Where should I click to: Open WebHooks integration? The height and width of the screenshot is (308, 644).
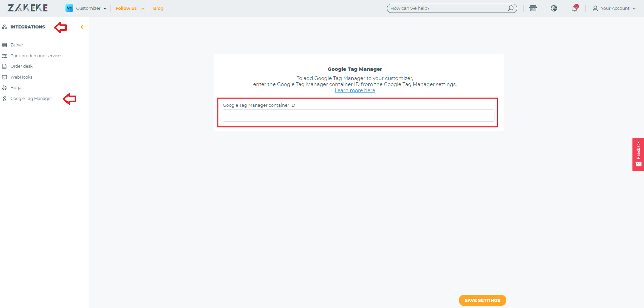tap(21, 77)
